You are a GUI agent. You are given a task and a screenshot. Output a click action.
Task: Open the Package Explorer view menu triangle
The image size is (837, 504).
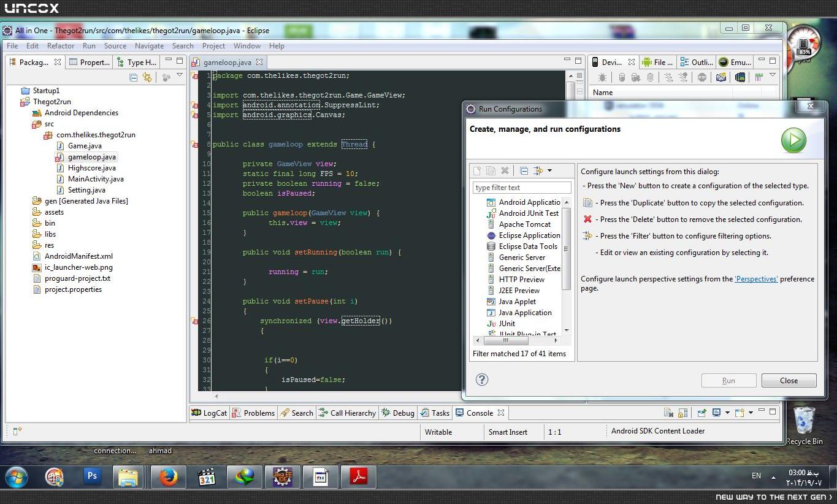click(x=180, y=75)
